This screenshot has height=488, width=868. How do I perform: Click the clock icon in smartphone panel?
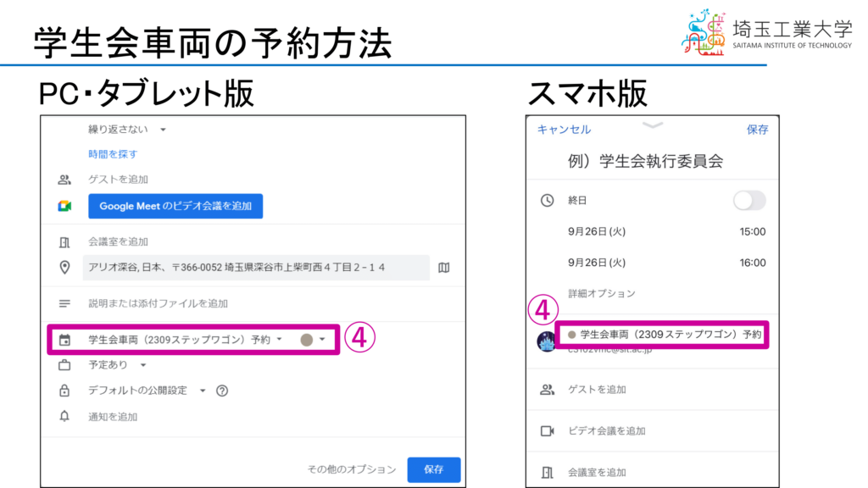pos(548,201)
